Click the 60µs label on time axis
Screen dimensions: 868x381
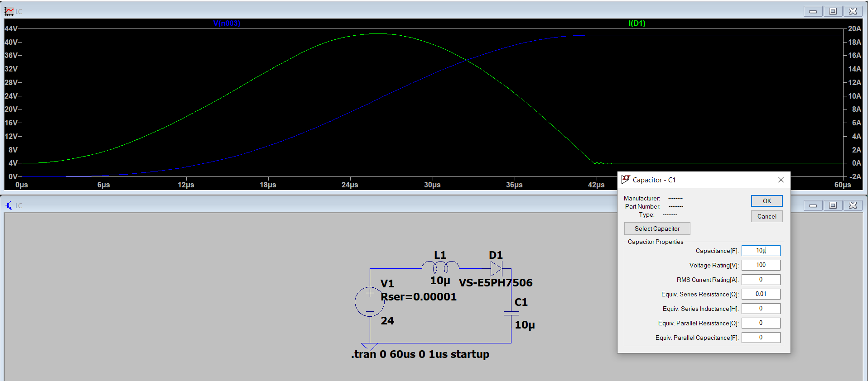[843, 185]
